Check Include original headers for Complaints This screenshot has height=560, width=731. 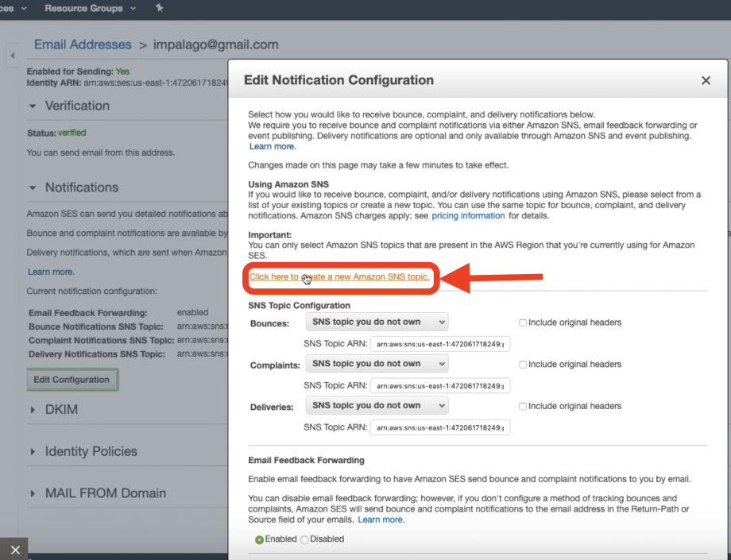(x=523, y=365)
